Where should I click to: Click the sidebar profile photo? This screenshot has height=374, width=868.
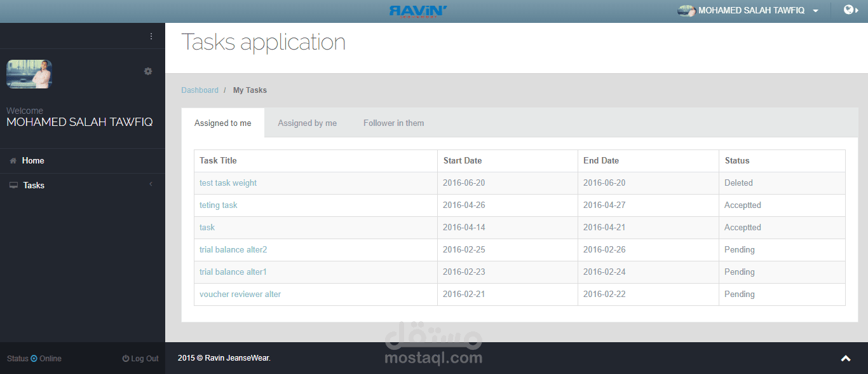29,74
